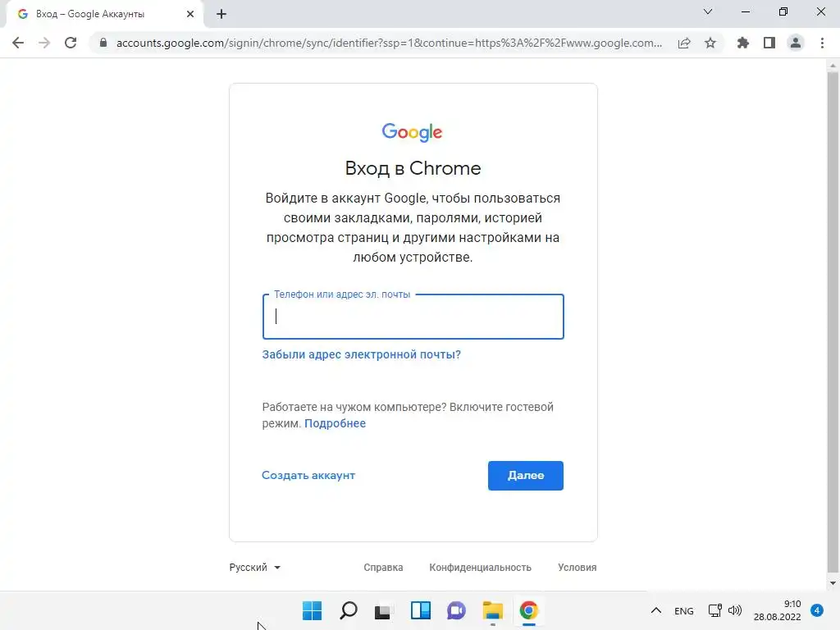Click the ENG language indicator
Image resolution: width=840 pixels, height=630 pixels.
pos(683,610)
